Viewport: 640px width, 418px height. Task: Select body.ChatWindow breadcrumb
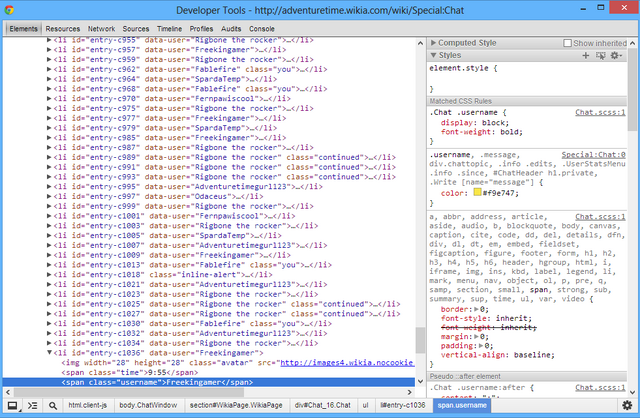(148, 405)
